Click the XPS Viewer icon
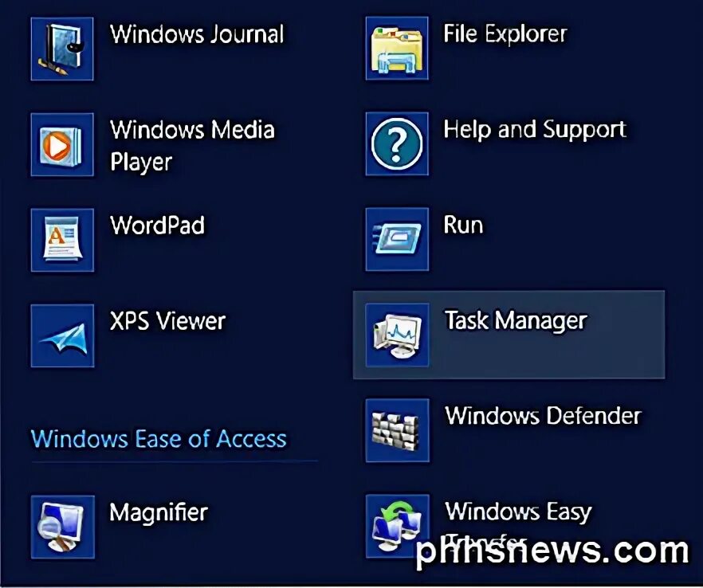The image size is (703, 588). (62, 335)
